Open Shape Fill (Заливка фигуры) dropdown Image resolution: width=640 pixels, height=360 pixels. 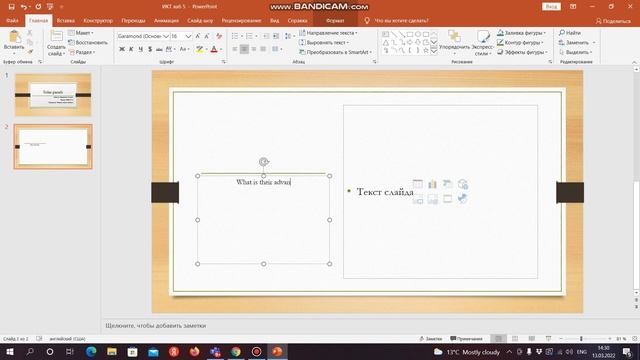[521, 33]
